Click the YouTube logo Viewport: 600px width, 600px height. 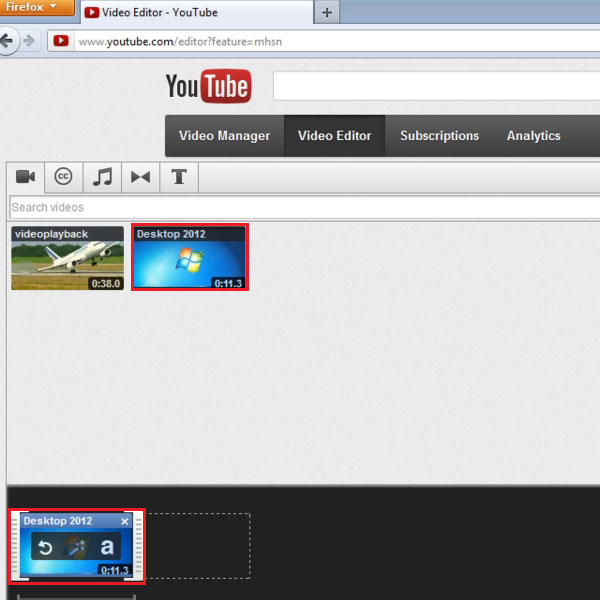[209, 86]
